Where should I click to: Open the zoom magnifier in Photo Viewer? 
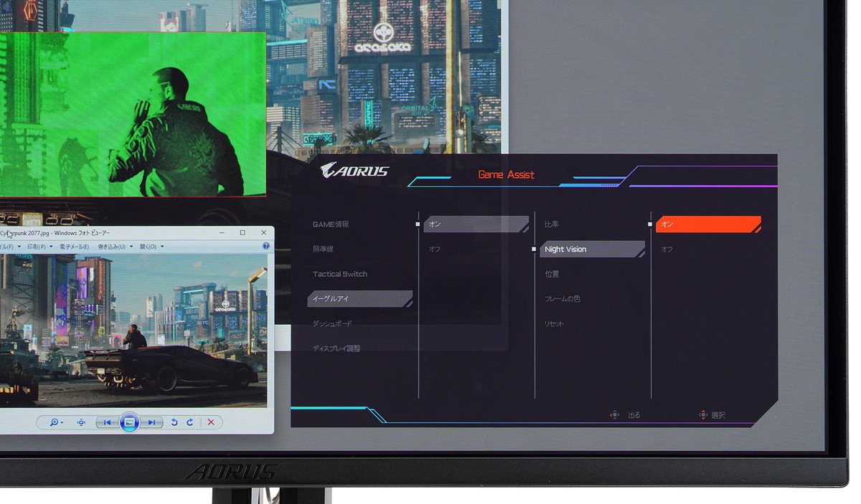56,422
